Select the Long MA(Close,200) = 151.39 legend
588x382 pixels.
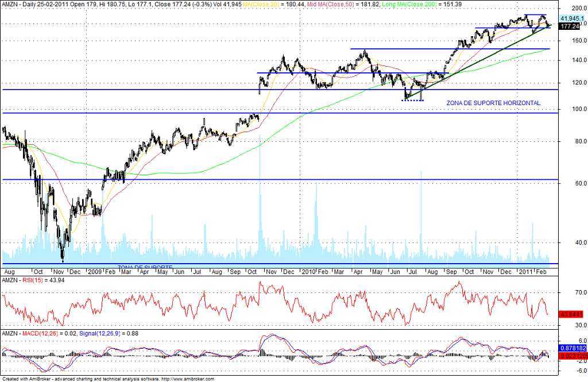click(x=422, y=5)
